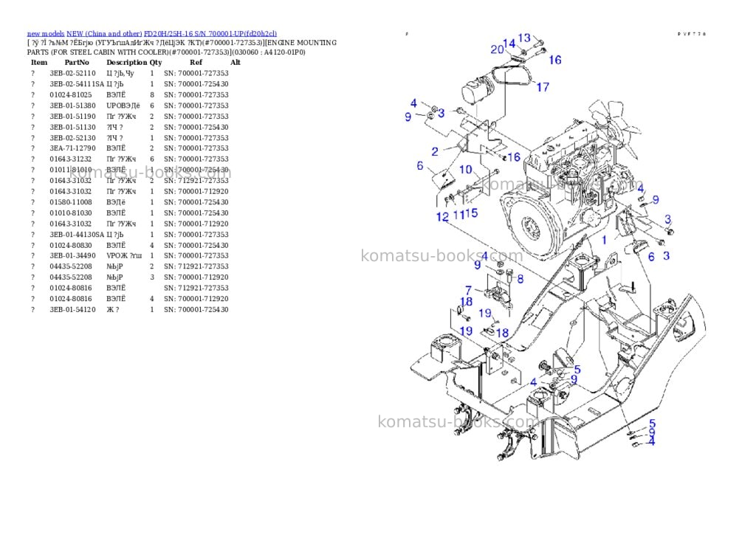Image resolution: width=756 pixels, height=535 pixels.
Task: Select part number 3EB-01-54120
Action: click(73, 310)
